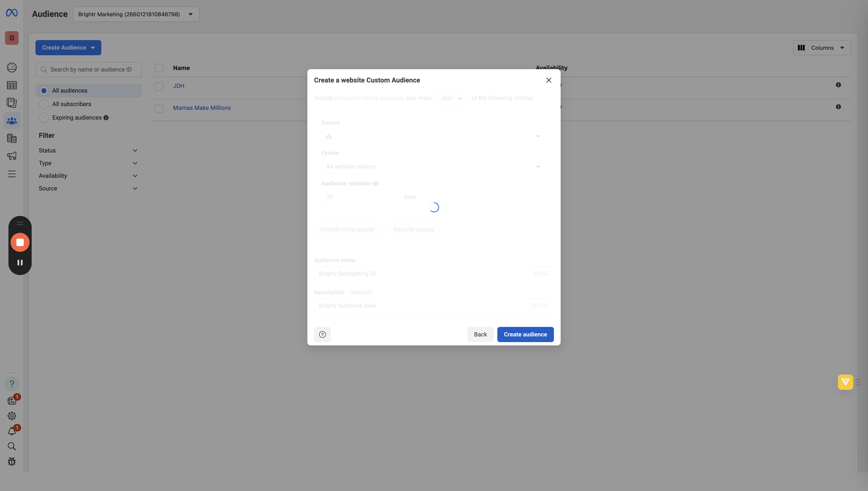
Task: Stop the screen recording
Action: (20, 242)
